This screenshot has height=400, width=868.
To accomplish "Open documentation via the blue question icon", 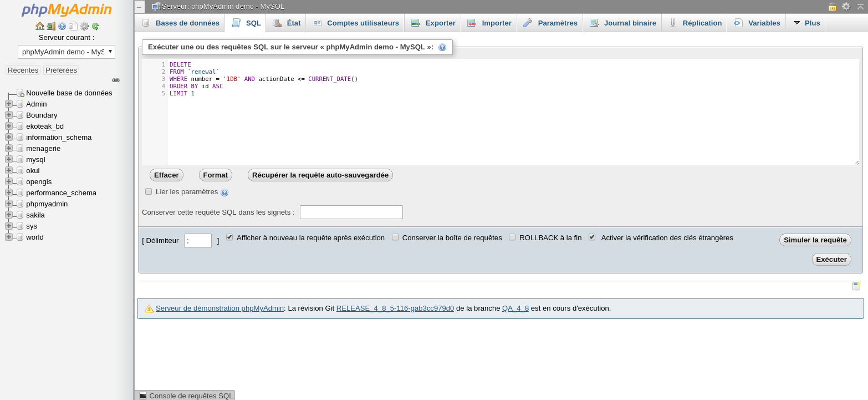I will [62, 26].
